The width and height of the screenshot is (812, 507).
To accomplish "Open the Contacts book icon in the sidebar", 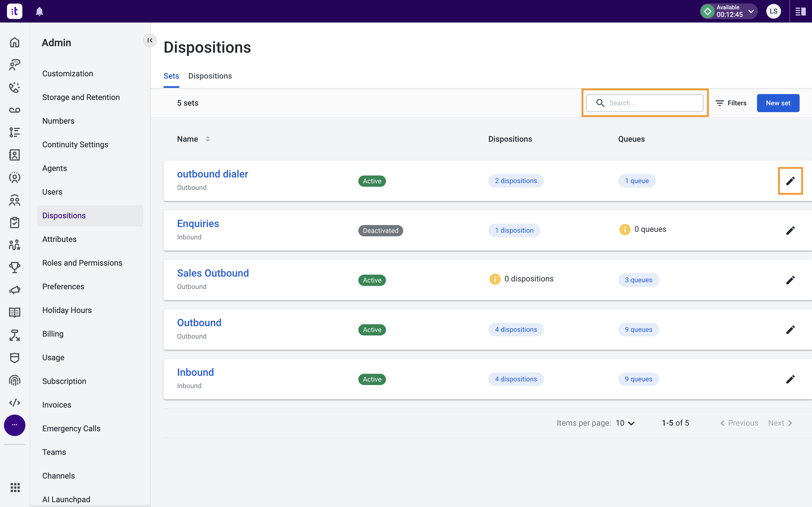I will click(14, 155).
